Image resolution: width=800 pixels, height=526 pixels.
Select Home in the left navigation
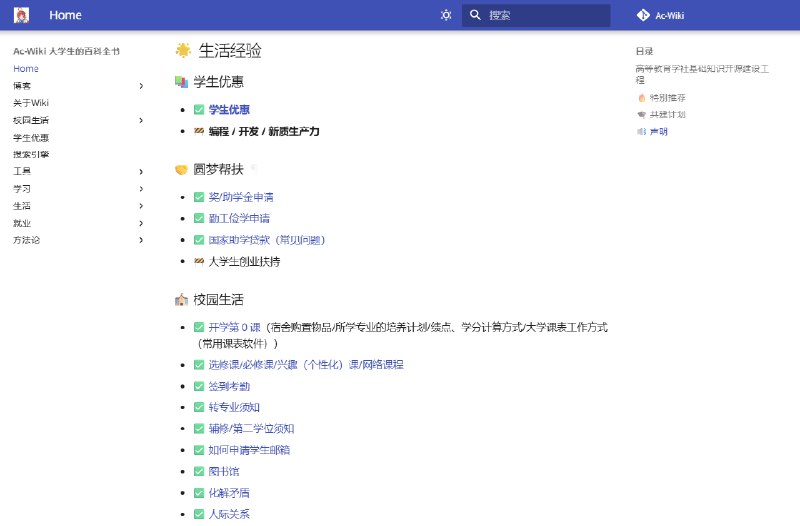[26, 69]
